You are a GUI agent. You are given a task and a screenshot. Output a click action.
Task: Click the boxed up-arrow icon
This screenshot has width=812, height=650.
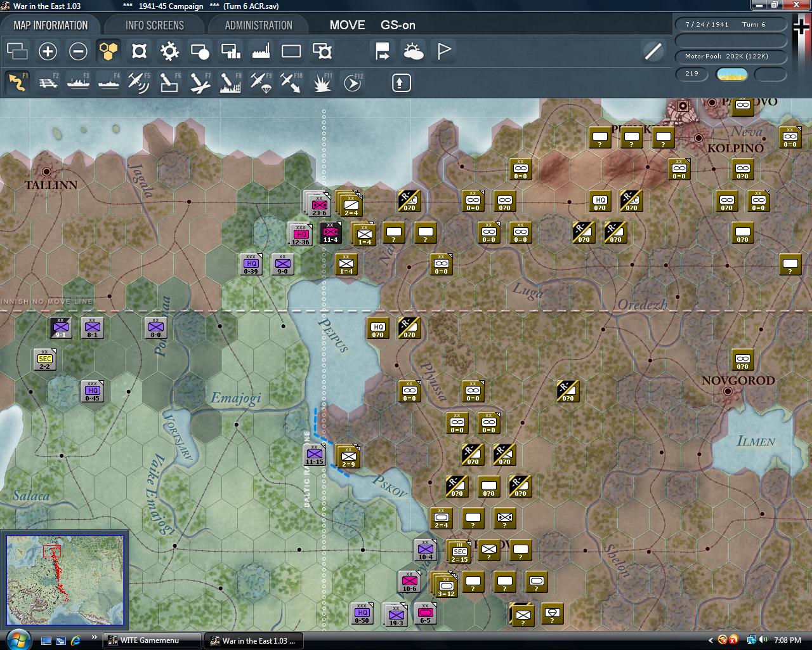click(x=402, y=83)
